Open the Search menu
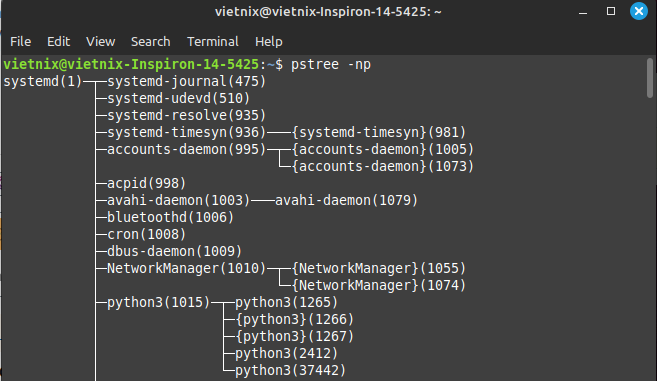 coord(150,41)
